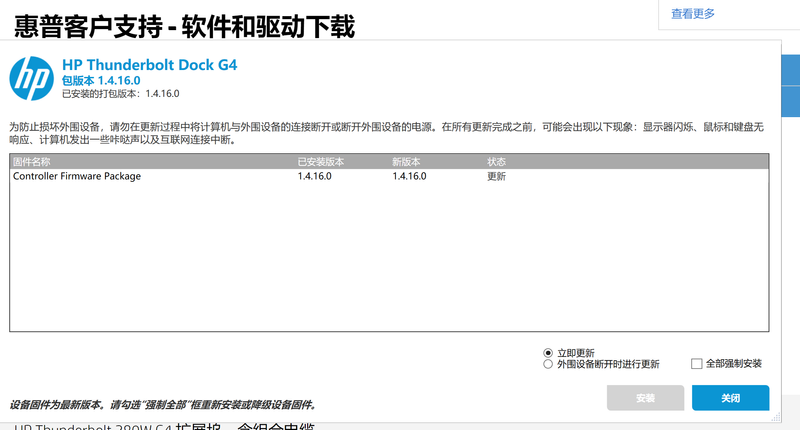This screenshot has width=800, height=430.
Task: Choose 外围设备断开时进行更新 option
Action: pyautogui.click(x=548, y=365)
